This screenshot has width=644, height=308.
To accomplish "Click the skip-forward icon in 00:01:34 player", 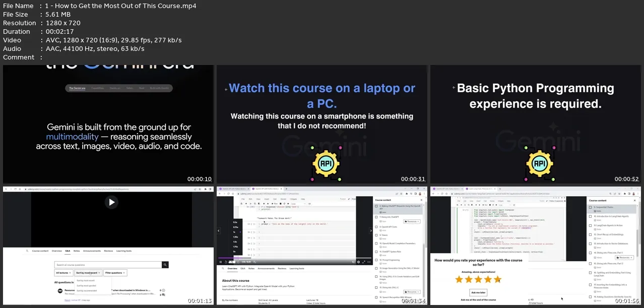I will pyautogui.click(x=238, y=262).
